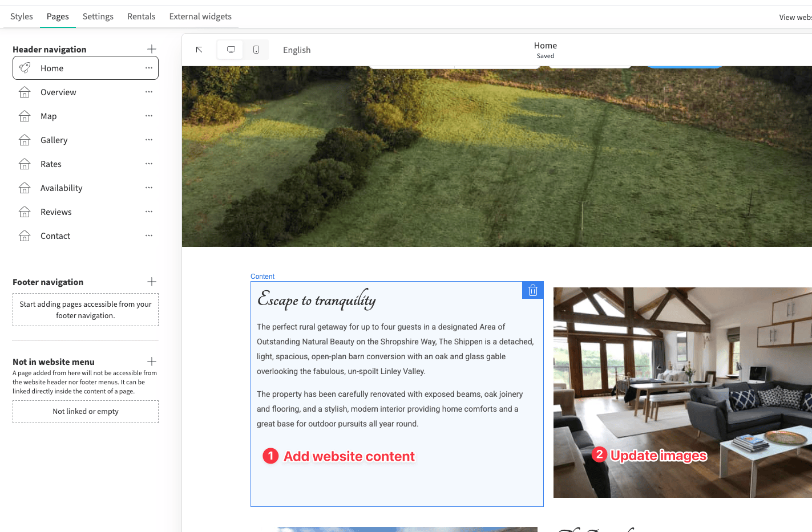Screen dimensions: 812x532
Task: Select the arrow pointer in the preview toolbar
Action: (x=199, y=50)
